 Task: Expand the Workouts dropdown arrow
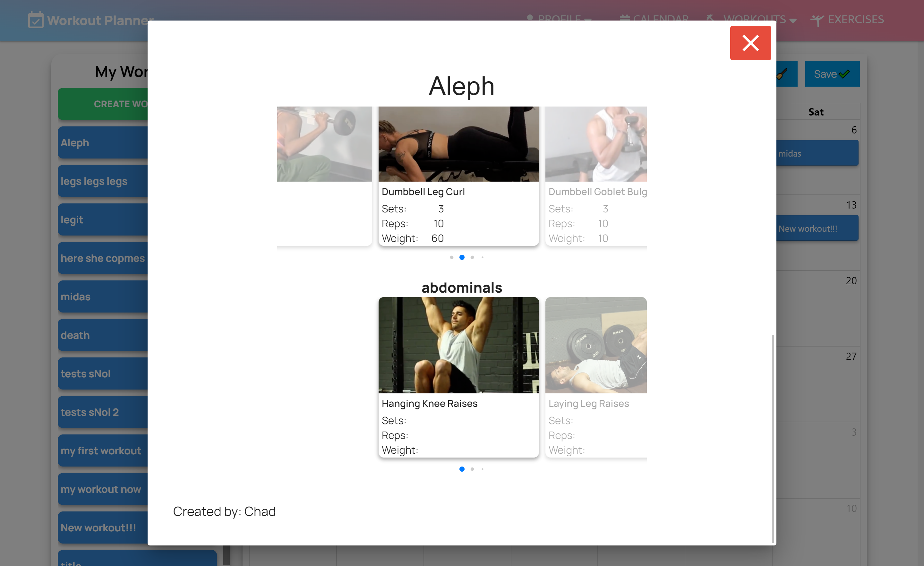click(793, 20)
